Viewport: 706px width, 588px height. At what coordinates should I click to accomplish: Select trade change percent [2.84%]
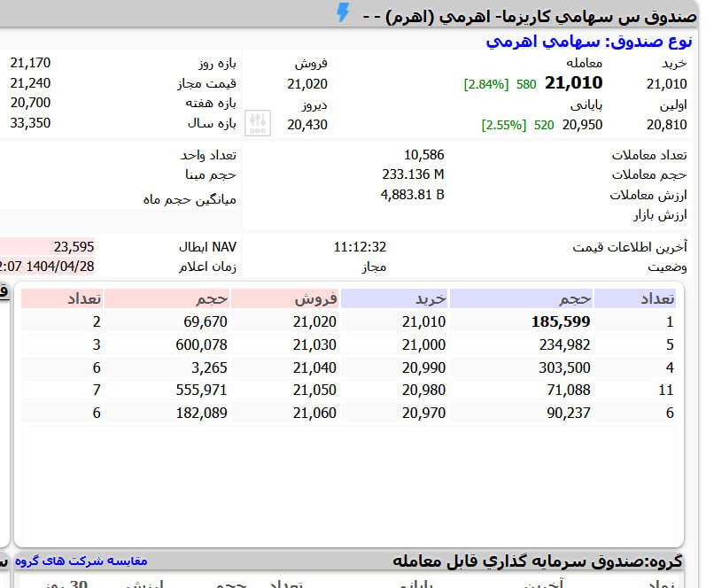coord(486,84)
